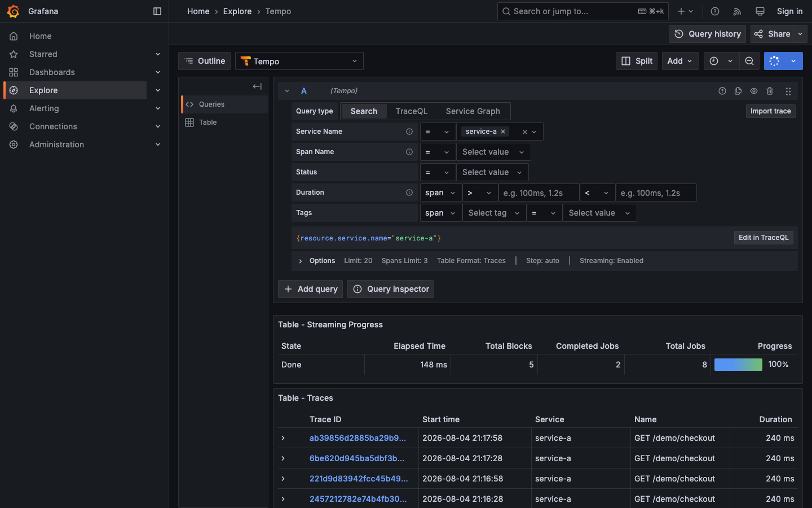Click Edit in TraceQL
This screenshot has height=508, width=812.
[x=764, y=238]
